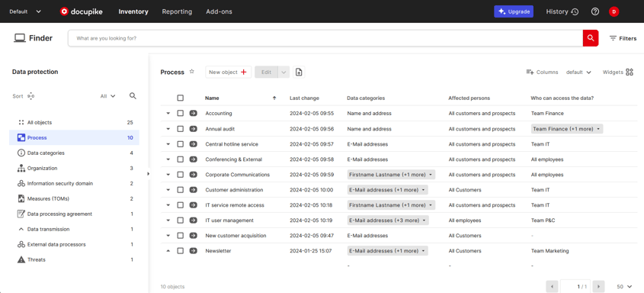
Task: Check the Accounting row checkbox
Action: [x=181, y=114]
